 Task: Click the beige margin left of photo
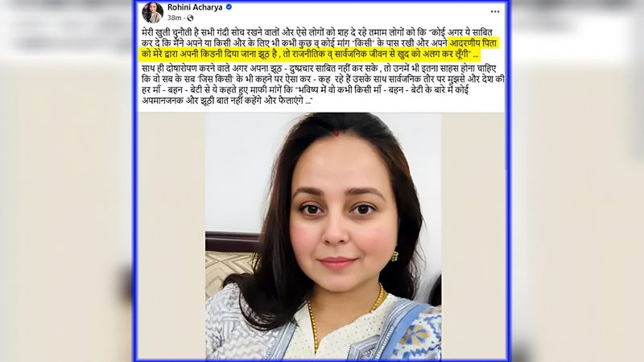[x=171, y=236]
